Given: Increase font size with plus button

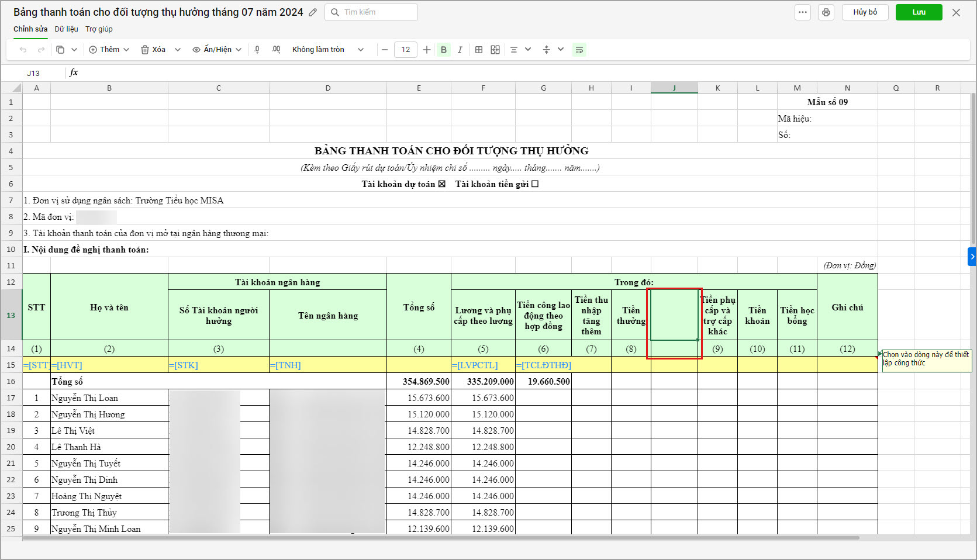Looking at the screenshot, I should [427, 50].
